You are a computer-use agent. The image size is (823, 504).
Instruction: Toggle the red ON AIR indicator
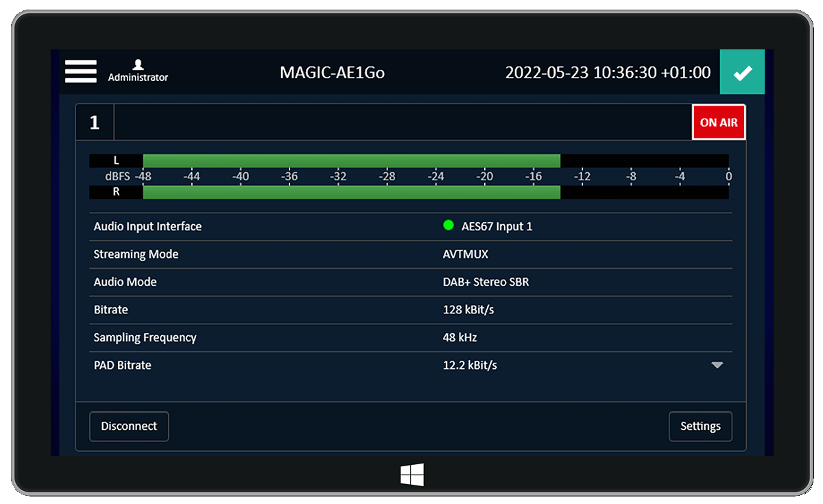tap(718, 123)
